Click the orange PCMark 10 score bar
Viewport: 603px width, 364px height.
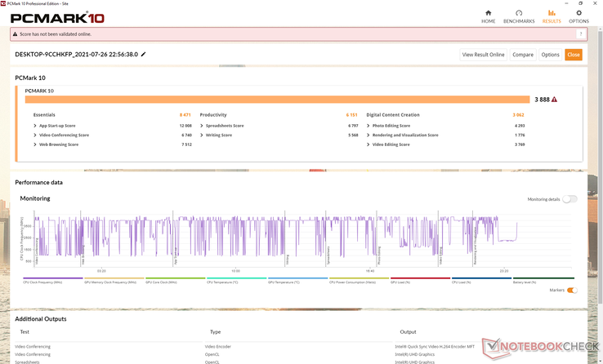point(277,100)
